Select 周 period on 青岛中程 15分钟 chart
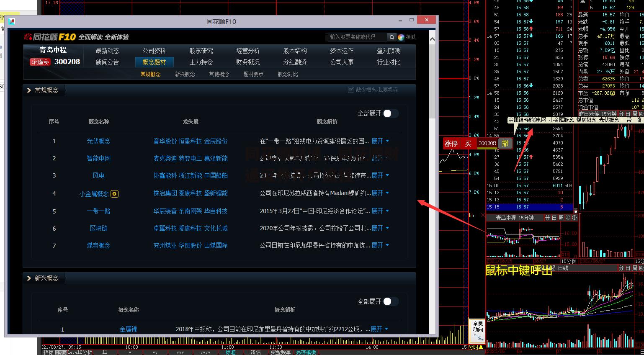 coord(561,218)
